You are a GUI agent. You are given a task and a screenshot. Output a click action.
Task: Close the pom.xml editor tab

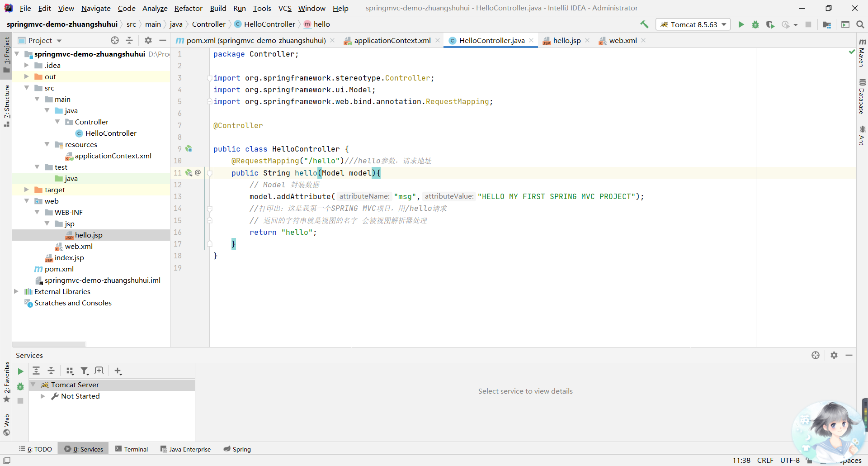[332, 40]
